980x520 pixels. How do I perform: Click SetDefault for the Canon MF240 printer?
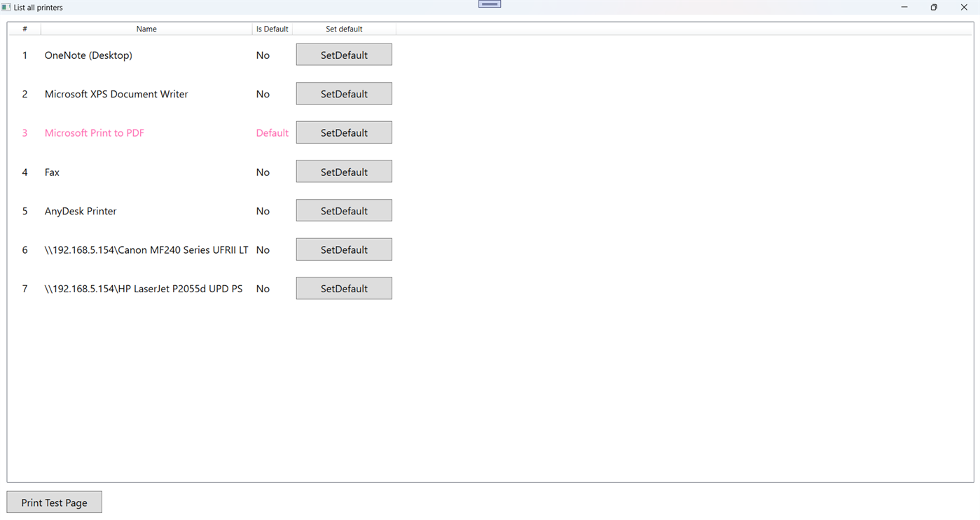(343, 249)
